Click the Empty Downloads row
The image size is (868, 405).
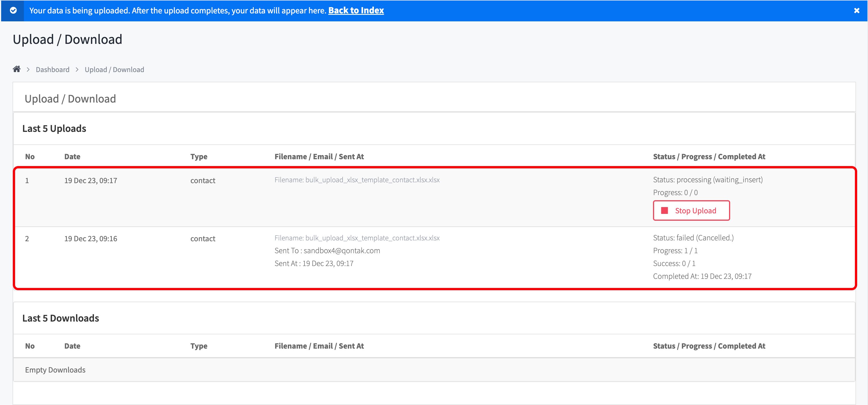[x=55, y=370]
